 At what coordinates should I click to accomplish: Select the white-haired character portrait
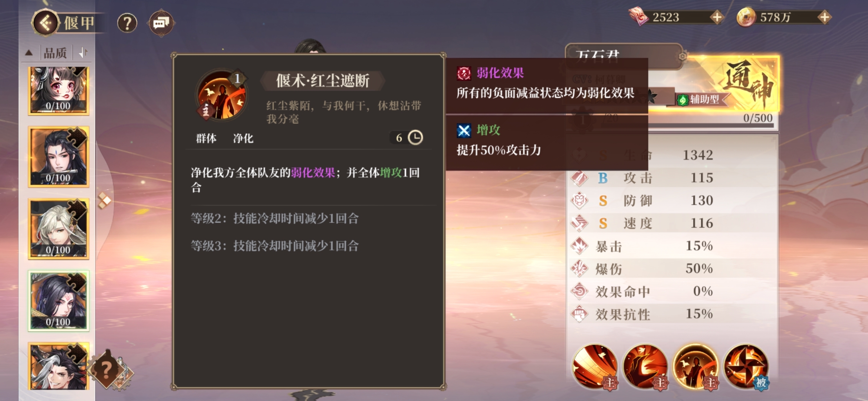[x=59, y=228]
